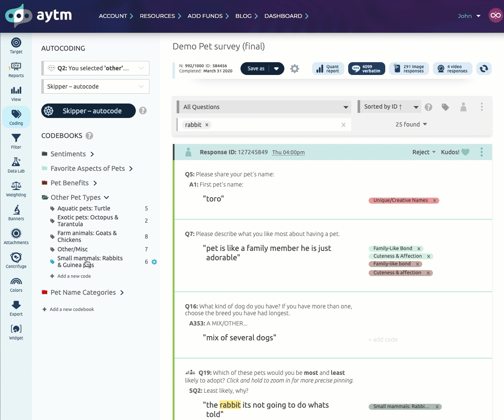
Task: Open the three-dot menu in verbatim toolbar
Action: 481,107
